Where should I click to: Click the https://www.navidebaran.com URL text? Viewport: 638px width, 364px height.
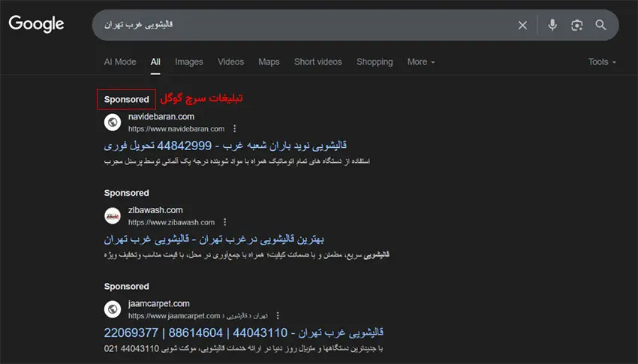176,129
